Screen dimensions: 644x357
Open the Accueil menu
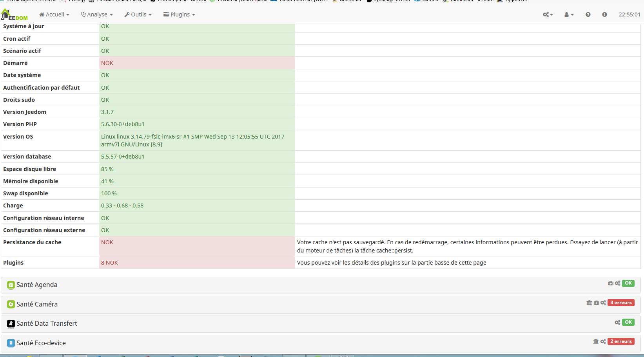[54, 14]
